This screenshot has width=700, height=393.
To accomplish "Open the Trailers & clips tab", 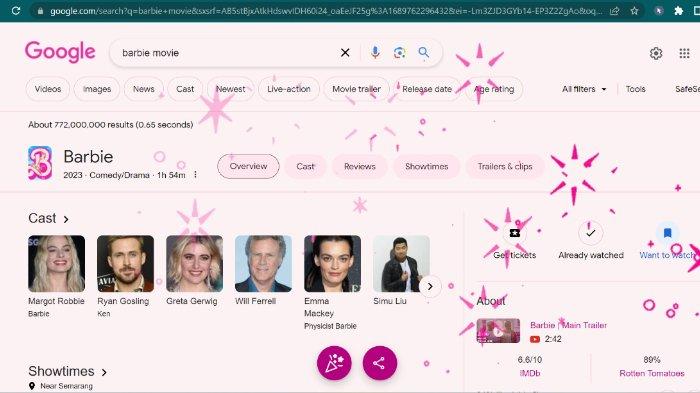I will pyautogui.click(x=505, y=166).
